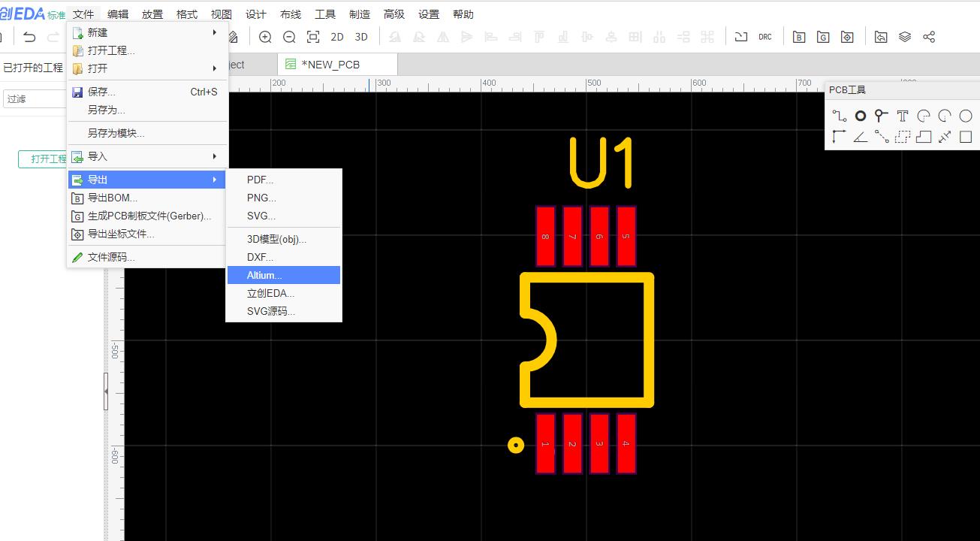Expand the 导出 submenu

pyautogui.click(x=147, y=180)
